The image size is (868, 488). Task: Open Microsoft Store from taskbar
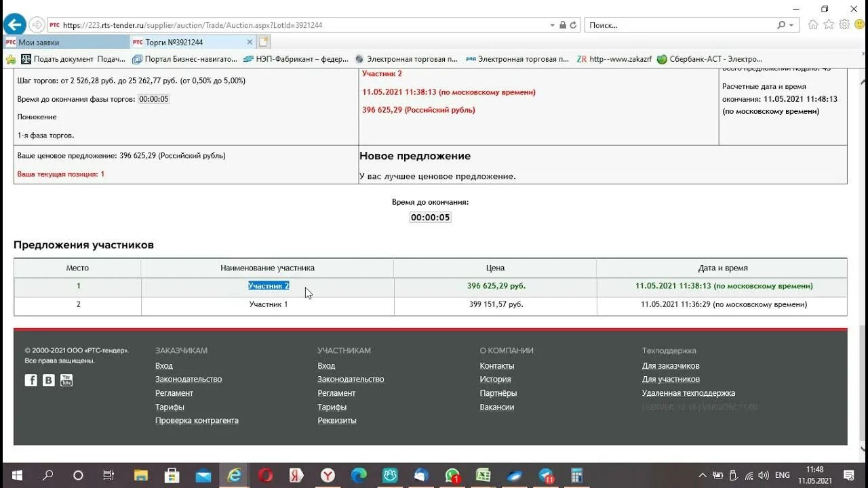point(172,475)
